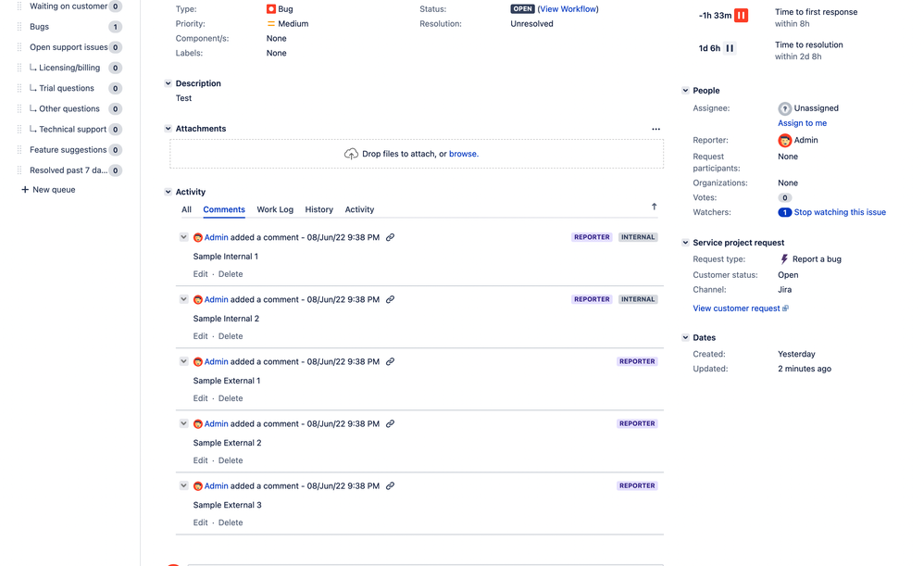The width and height of the screenshot is (924, 566).
Task: Collapse the Description section
Action: 168,83
